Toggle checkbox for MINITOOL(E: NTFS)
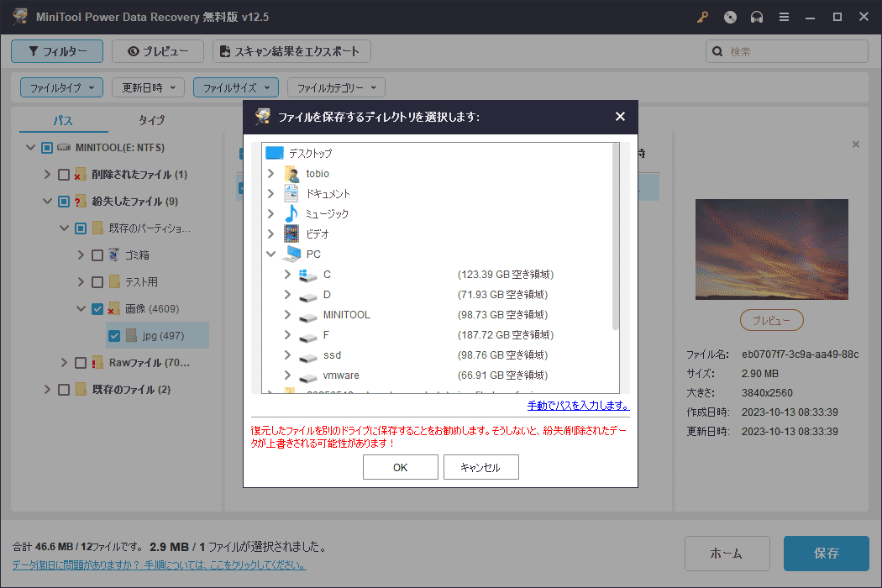The height and width of the screenshot is (588, 882). point(47,148)
